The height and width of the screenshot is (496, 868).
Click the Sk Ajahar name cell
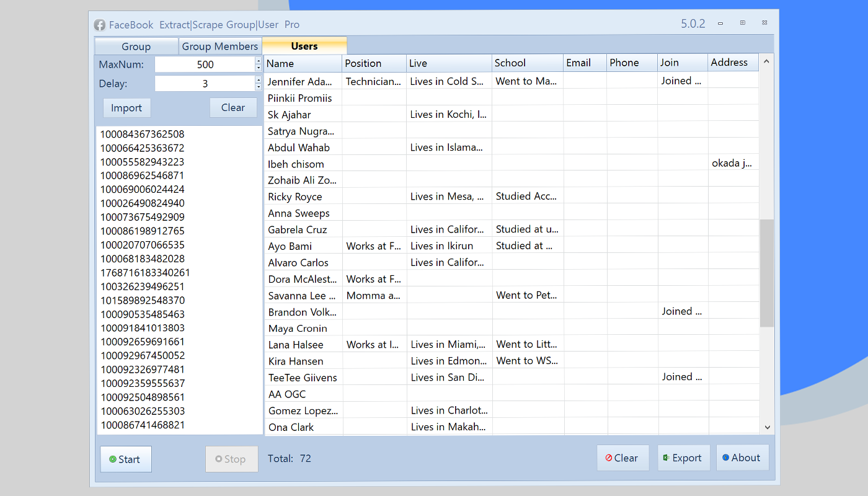coord(303,115)
